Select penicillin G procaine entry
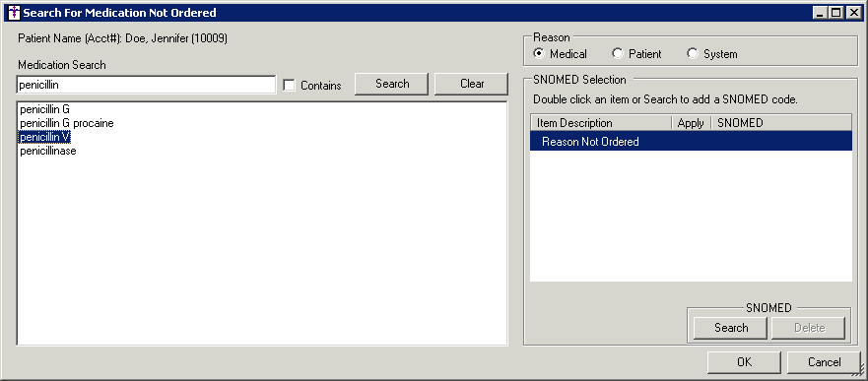 click(x=67, y=123)
